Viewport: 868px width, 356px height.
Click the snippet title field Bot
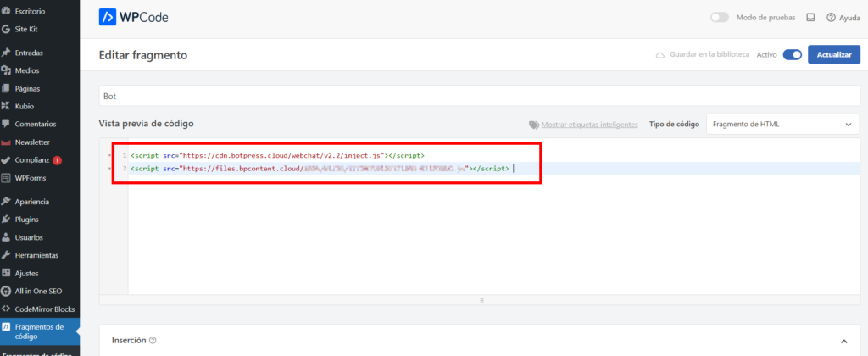point(480,96)
